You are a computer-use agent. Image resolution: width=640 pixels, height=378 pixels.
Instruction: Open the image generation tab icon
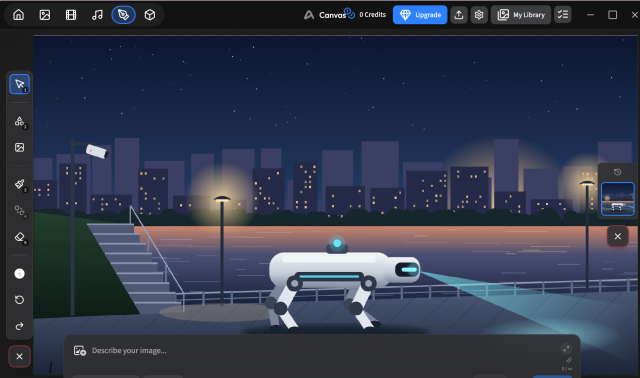point(44,15)
